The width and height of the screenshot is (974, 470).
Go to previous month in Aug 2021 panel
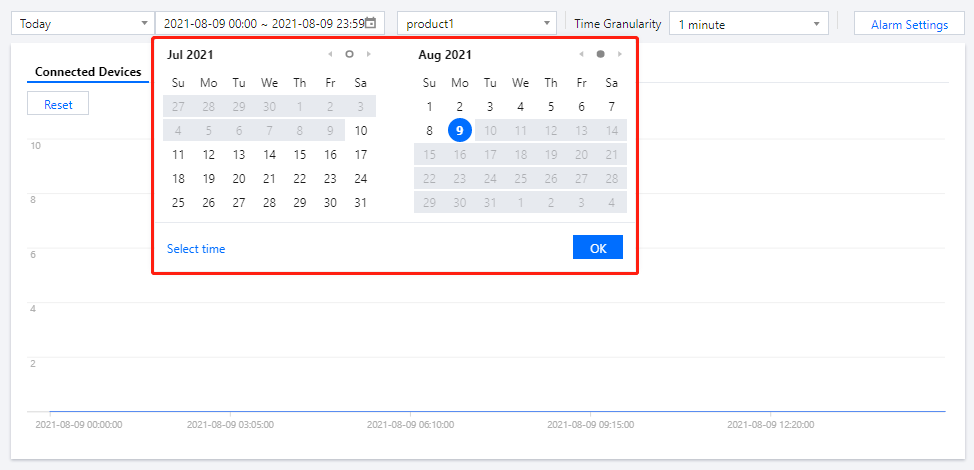pos(582,54)
